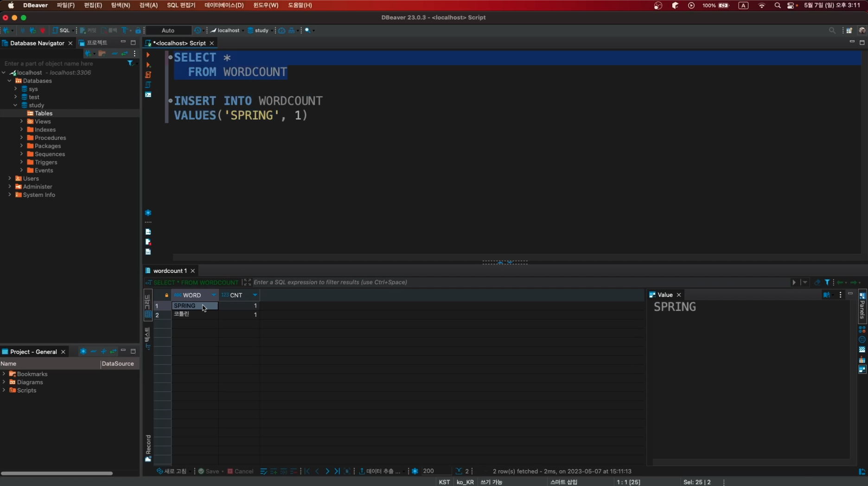Click 데이터 추출 export button
The width and height of the screenshot is (868, 486).
pyautogui.click(x=380, y=471)
